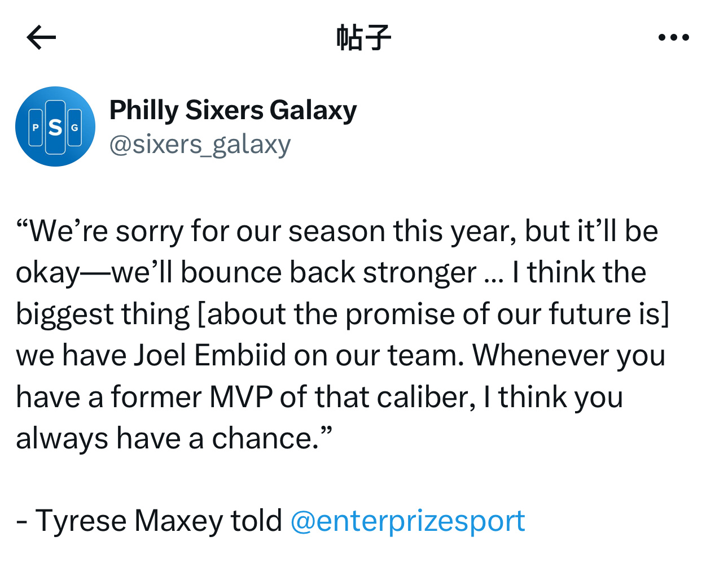Image resolution: width=728 pixels, height=567 pixels.
Task: Tap the 帖子 header title
Action: pos(364,38)
